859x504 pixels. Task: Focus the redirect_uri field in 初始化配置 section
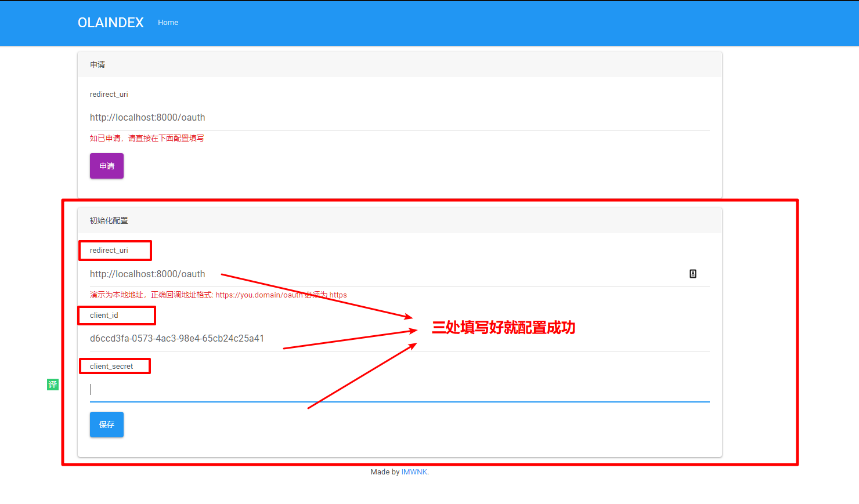(399, 274)
